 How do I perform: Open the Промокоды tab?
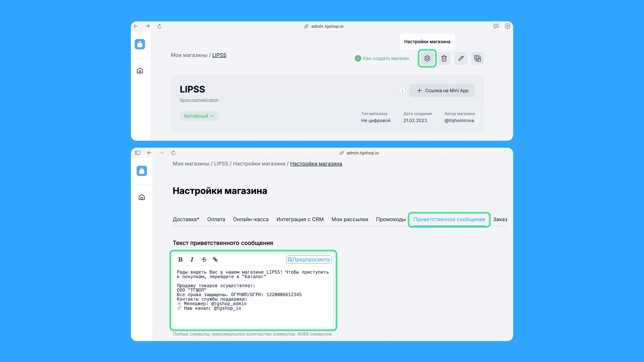coord(390,219)
